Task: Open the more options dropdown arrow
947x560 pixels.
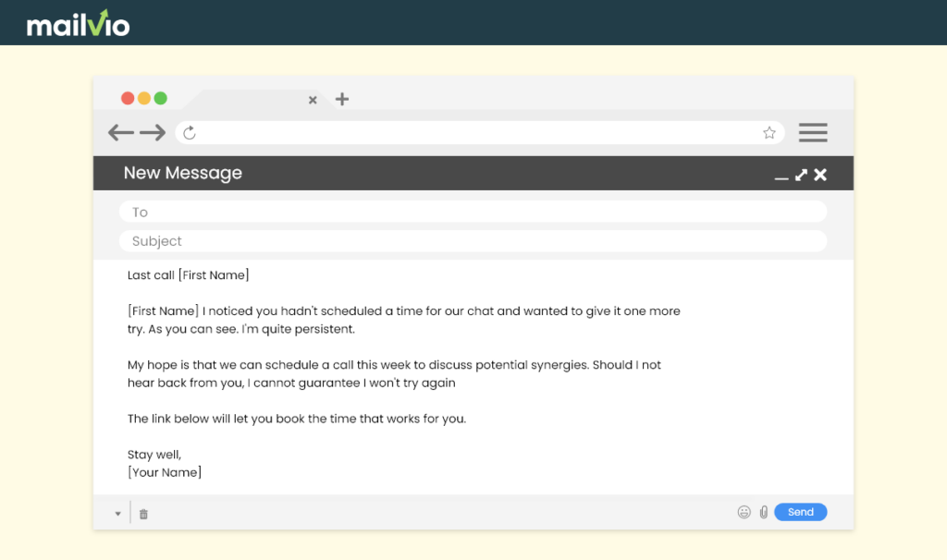Action: pos(117,514)
